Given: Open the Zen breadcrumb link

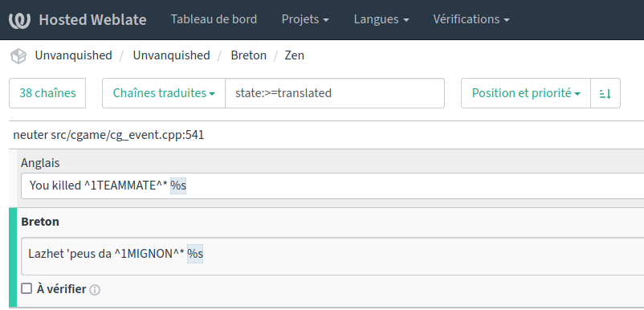Looking at the screenshot, I should [295, 55].
